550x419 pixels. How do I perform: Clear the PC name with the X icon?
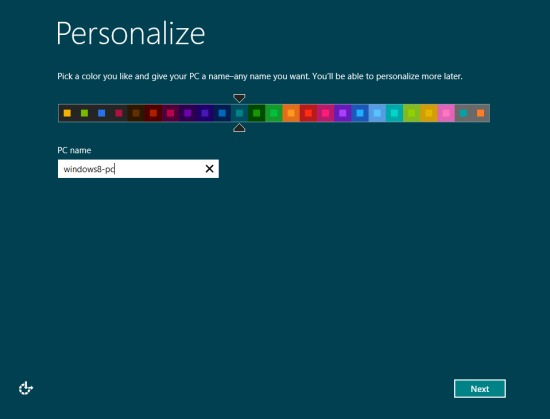[x=209, y=169]
